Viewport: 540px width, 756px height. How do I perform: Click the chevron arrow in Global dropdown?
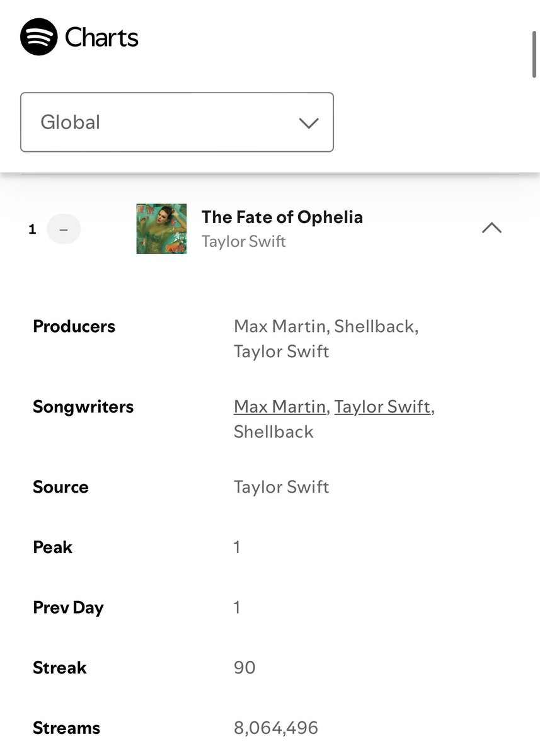click(309, 123)
